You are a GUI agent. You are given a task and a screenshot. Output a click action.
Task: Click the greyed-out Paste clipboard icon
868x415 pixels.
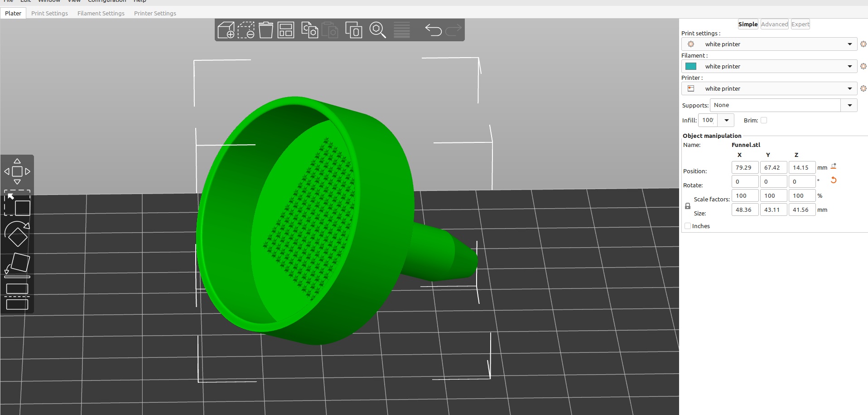click(x=330, y=30)
